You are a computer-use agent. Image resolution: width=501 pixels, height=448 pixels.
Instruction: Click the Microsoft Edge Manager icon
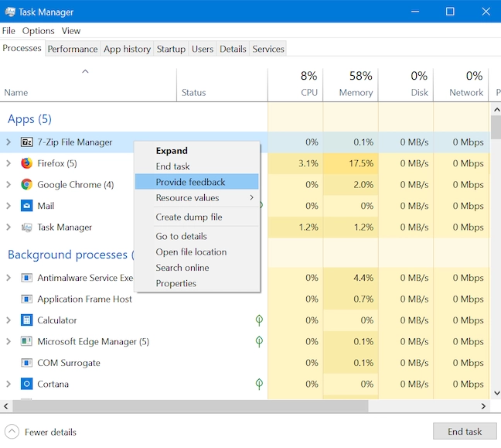(26, 341)
